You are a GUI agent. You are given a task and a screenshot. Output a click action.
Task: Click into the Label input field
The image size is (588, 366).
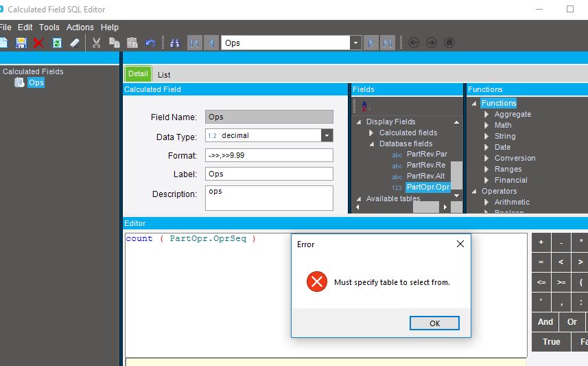point(269,174)
